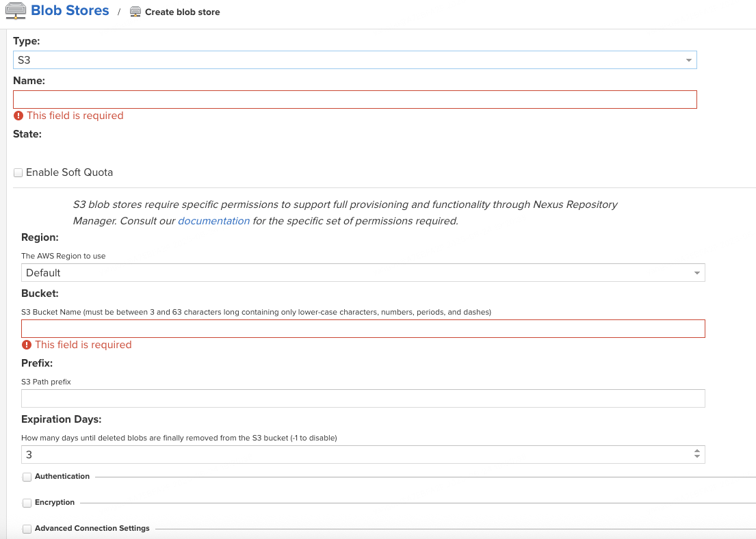Viewport: 756px width, 539px height.
Task: Expand the Authentication section
Action: (x=26, y=476)
